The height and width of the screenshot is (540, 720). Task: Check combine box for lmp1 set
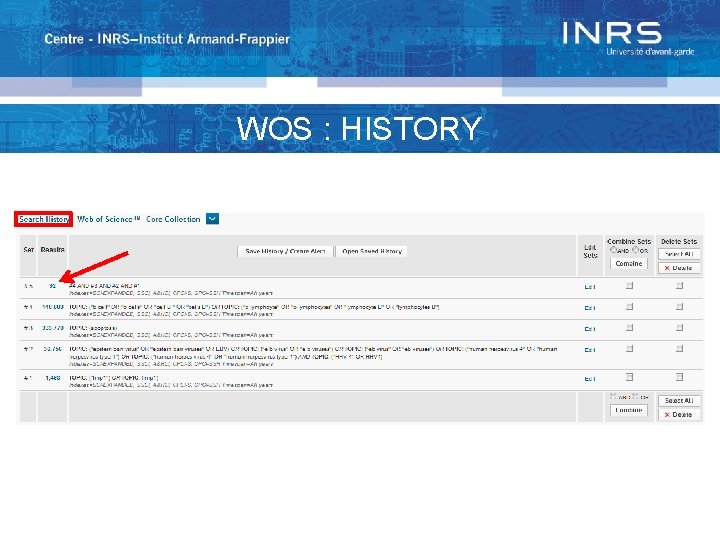tap(630, 377)
